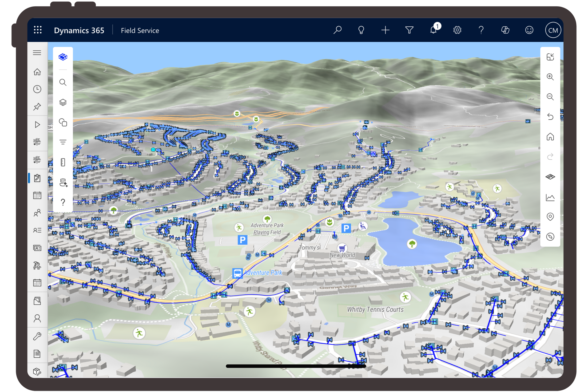This screenshot has height=392, width=588.
Task: Open the notifications bell with badge
Action: click(x=433, y=30)
